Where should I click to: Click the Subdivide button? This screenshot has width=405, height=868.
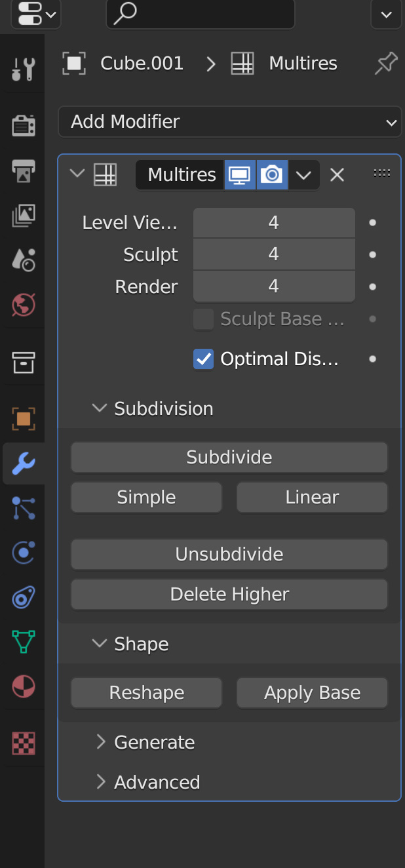[x=229, y=457]
